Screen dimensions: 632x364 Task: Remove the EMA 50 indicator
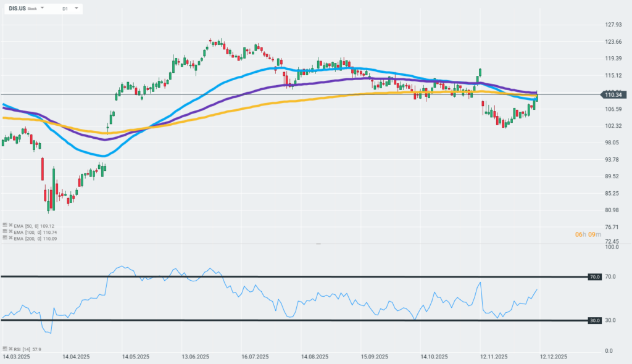click(10, 225)
